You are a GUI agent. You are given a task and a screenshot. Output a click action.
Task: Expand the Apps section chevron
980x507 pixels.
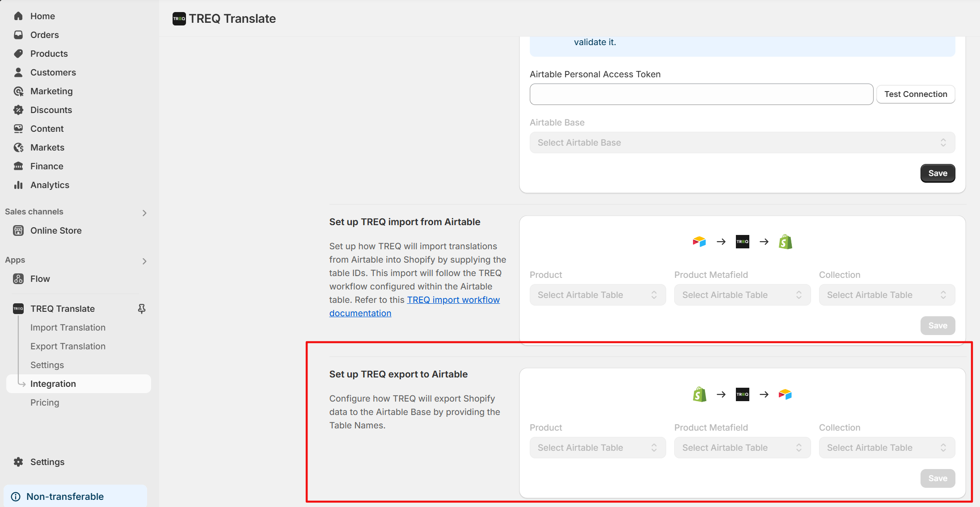(144, 261)
